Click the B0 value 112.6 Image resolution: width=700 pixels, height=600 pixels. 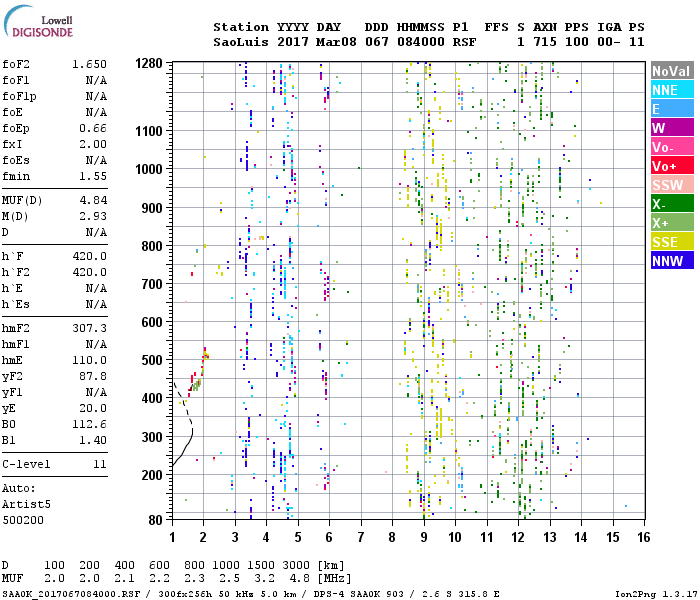(89, 424)
